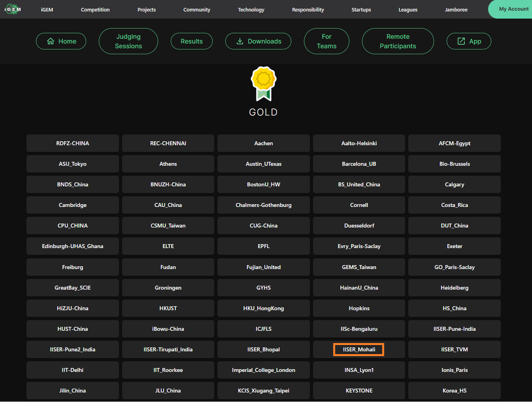Select team IISER_Bhopal
Image resolution: width=532 pixels, height=402 pixels.
(x=264, y=349)
